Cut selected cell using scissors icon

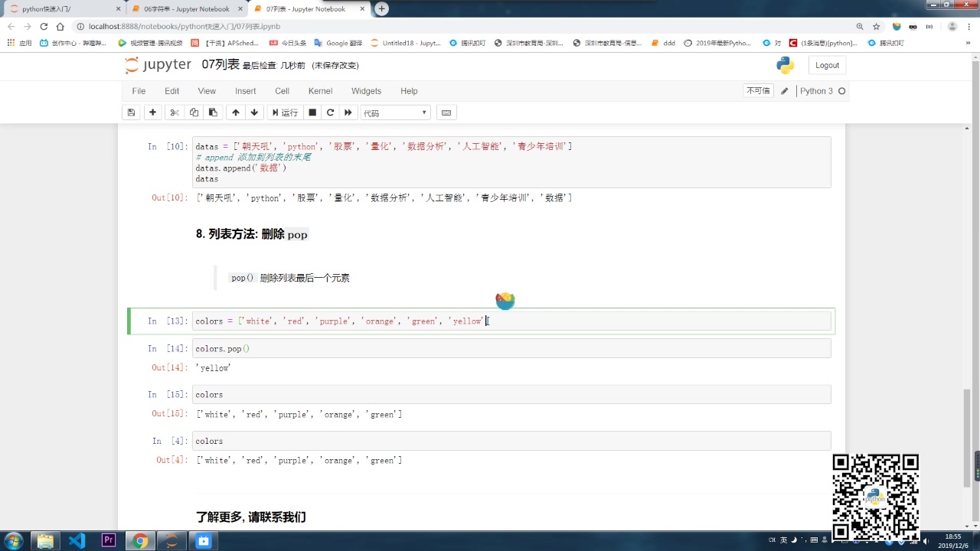174,112
